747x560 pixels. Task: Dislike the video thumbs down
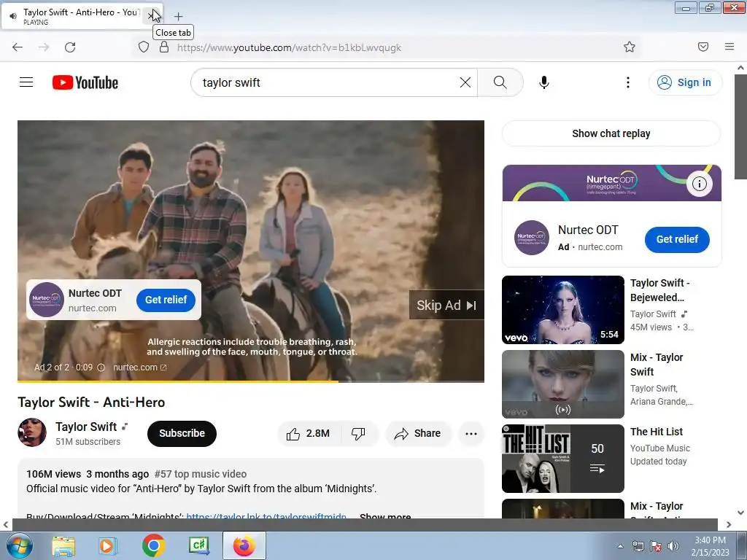pyautogui.click(x=358, y=433)
